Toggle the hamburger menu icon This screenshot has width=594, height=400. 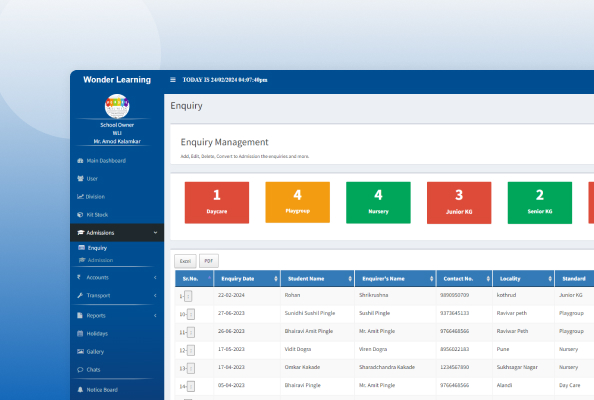173,80
